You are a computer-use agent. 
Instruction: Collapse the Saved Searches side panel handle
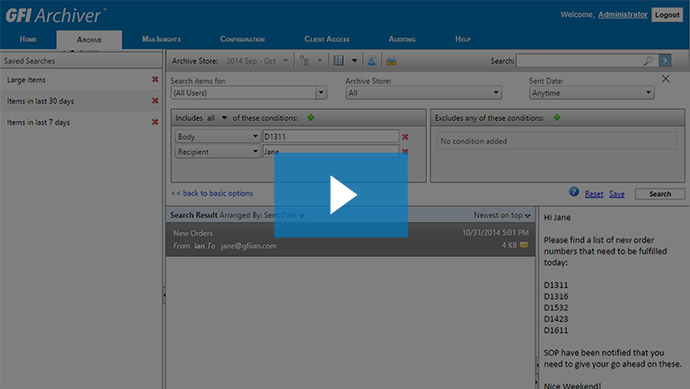coord(164,295)
